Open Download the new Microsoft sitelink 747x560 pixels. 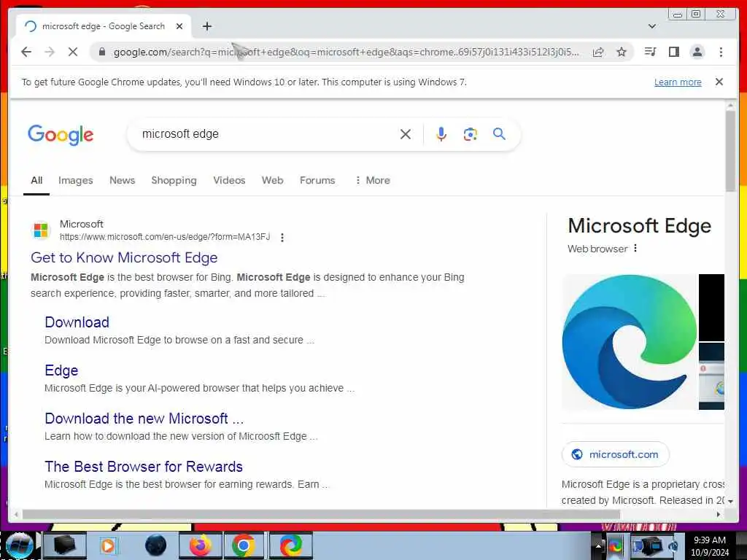tap(144, 419)
